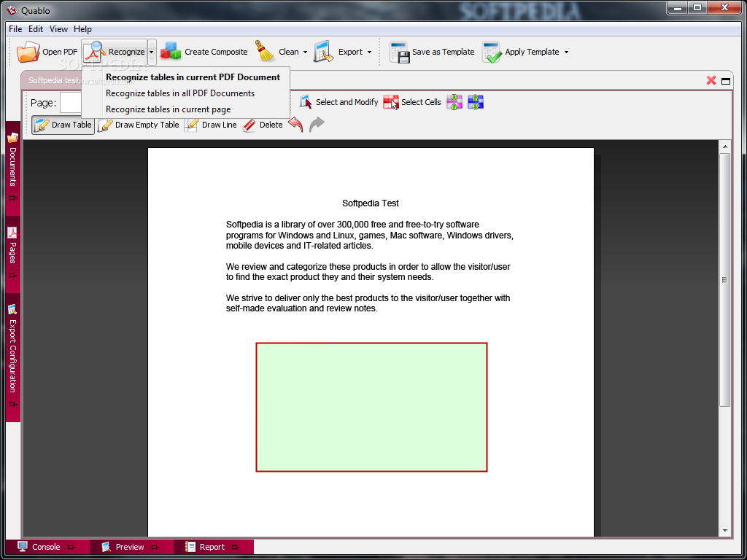Click the vertical scrollbar thumb

click(725, 279)
